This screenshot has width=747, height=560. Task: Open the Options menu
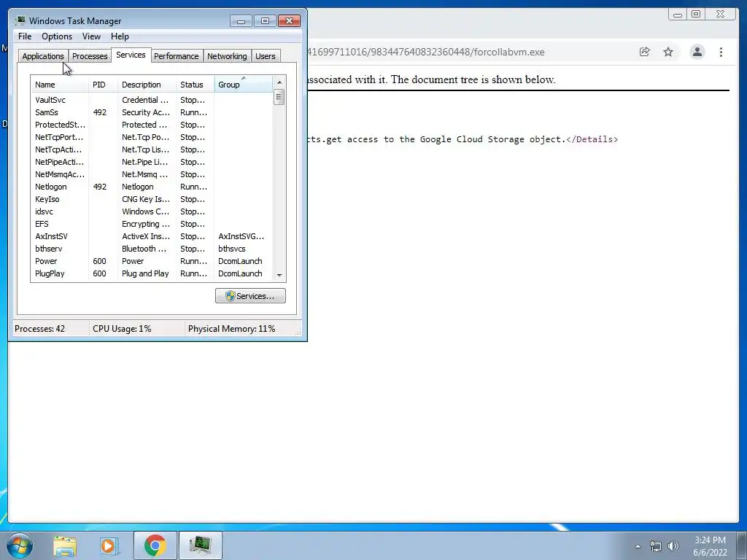point(57,36)
